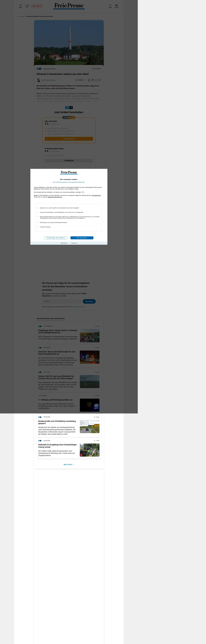This screenshot has height=644, width=206.
Task: Play the 'Anhören' audio button
Action: [x=80, y=80]
